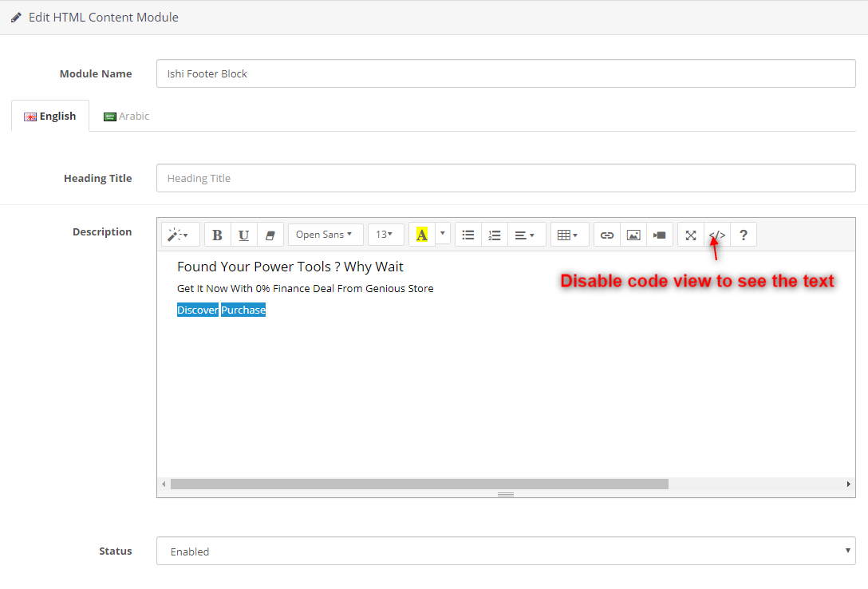
Task: Click the Heading Title input field
Action: click(x=506, y=178)
